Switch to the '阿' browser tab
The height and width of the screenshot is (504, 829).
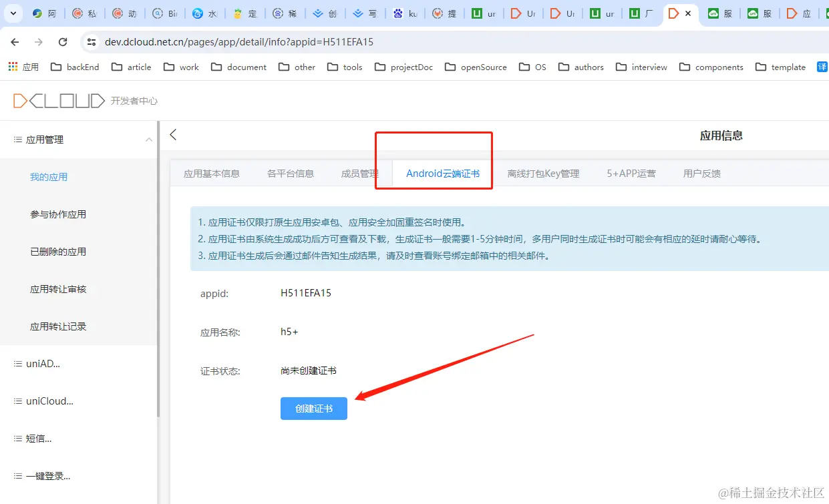(44, 13)
